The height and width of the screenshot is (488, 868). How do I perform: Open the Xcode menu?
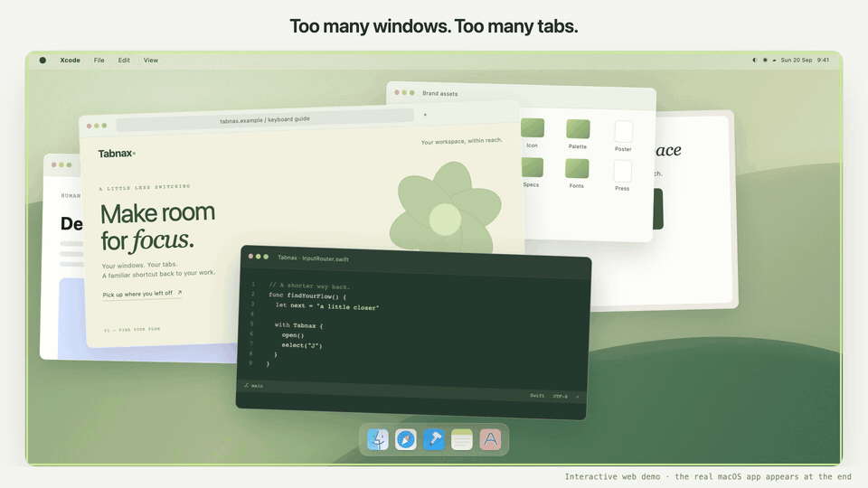pos(70,61)
